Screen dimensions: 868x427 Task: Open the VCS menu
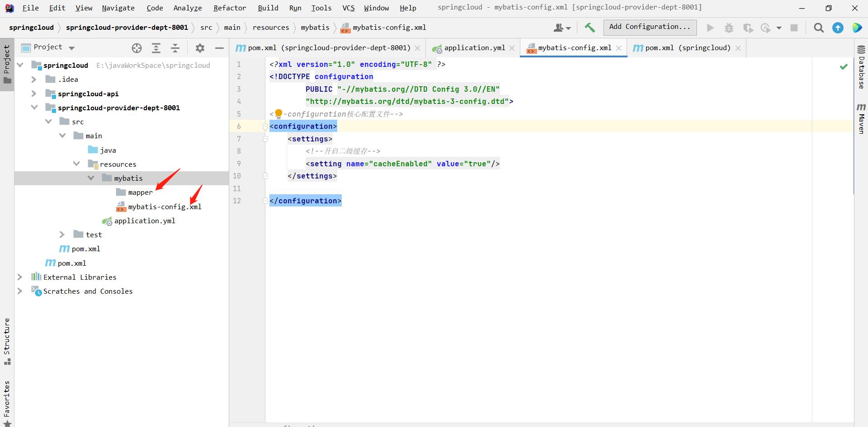pyautogui.click(x=348, y=8)
